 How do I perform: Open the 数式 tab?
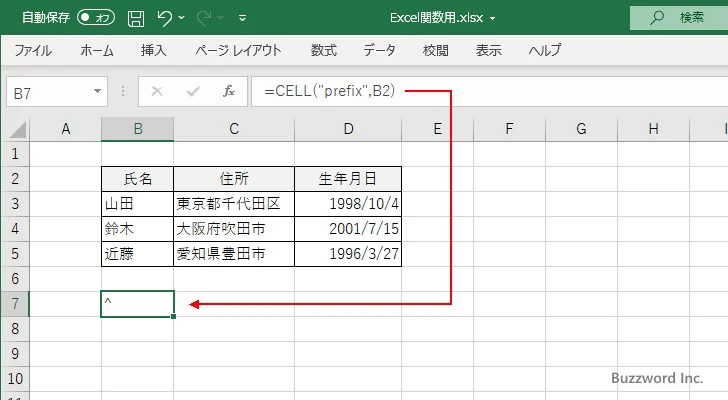click(324, 50)
